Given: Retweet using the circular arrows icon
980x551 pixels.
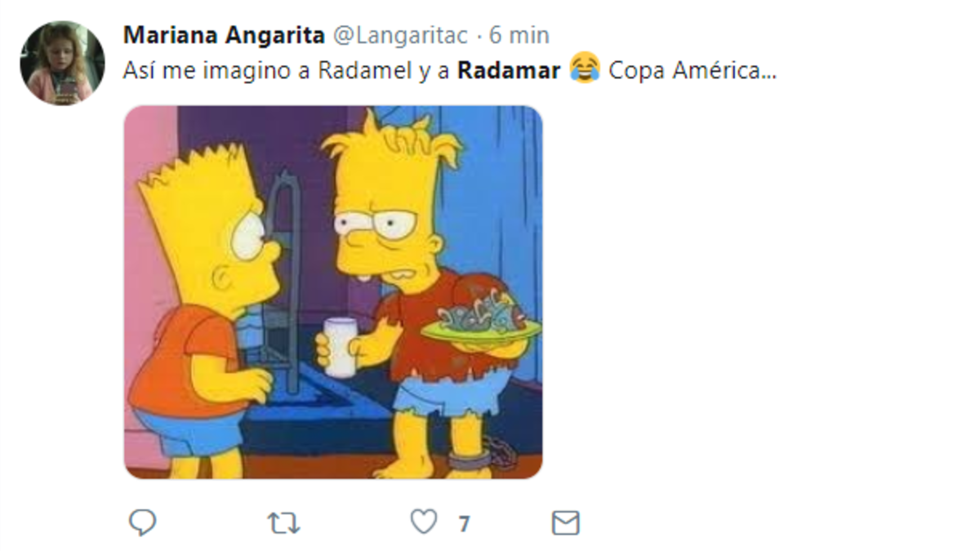Looking at the screenshot, I should tap(283, 523).
